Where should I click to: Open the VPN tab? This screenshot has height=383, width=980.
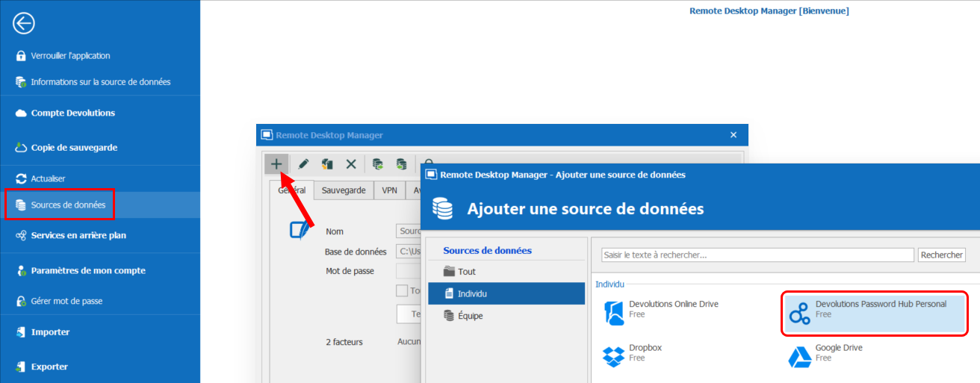click(389, 190)
